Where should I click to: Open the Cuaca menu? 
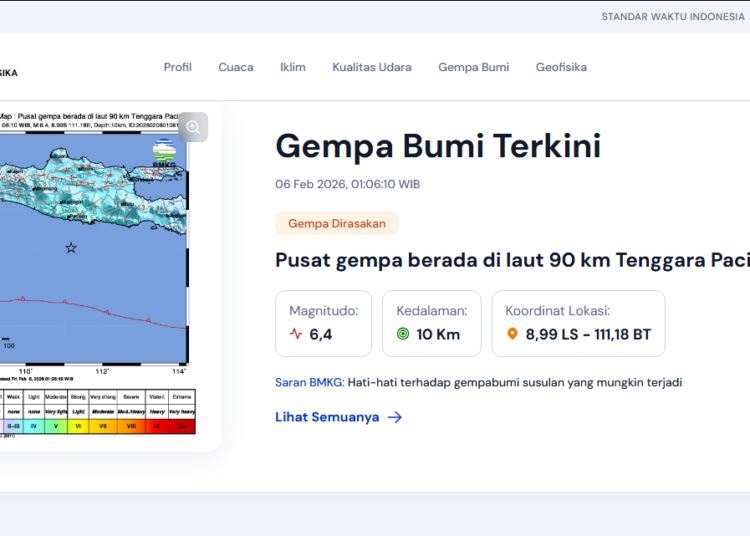236,67
